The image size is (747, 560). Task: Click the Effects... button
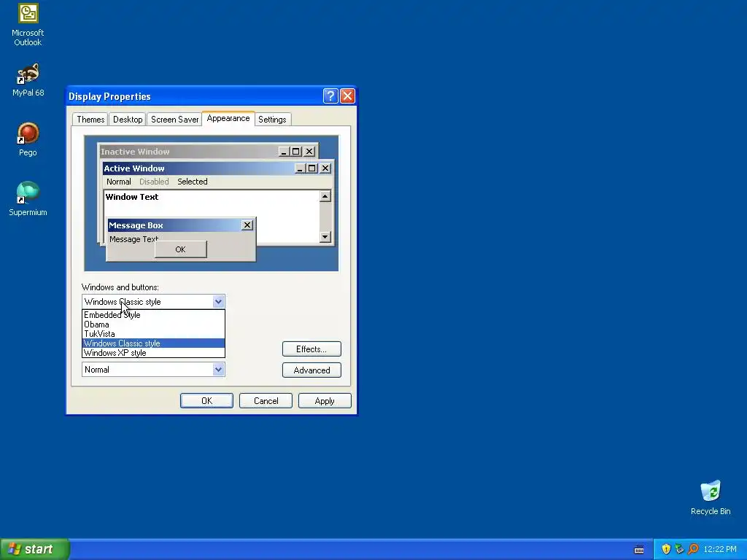(x=311, y=349)
